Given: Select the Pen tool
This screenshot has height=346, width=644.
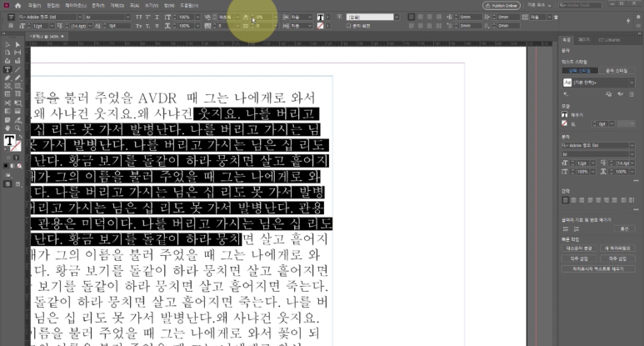Looking at the screenshot, I should tap(7, 78).
